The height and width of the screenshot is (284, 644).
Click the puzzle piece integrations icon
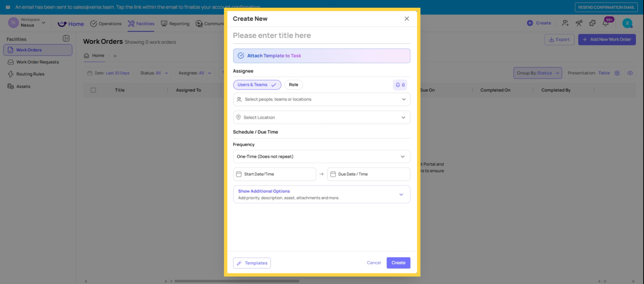(592, 23)
